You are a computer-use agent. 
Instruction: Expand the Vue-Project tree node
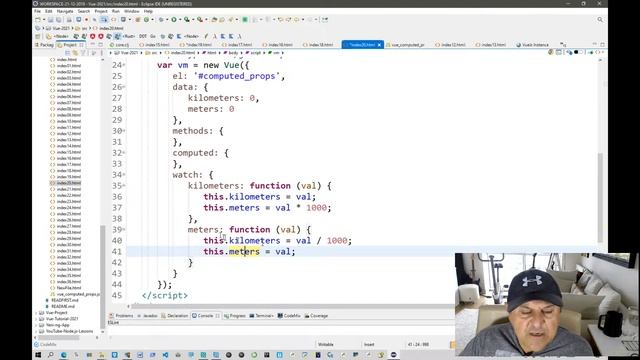tap(36, 313)
